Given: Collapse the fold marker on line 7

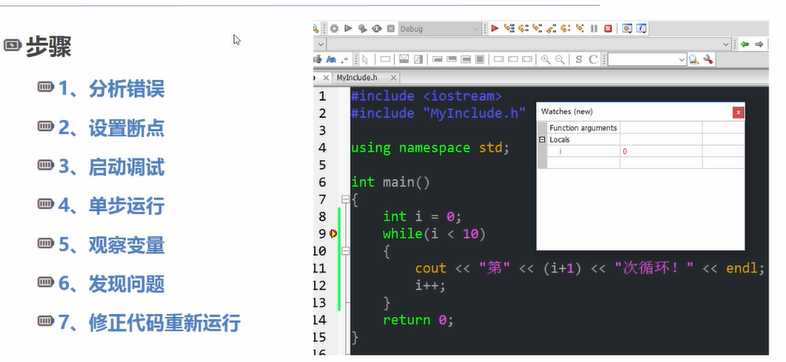Looking at the screenshot, I should tap(345, 200).
